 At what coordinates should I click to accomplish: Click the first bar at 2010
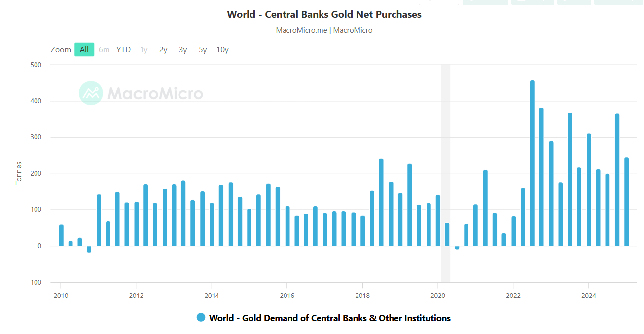(61, 235)
